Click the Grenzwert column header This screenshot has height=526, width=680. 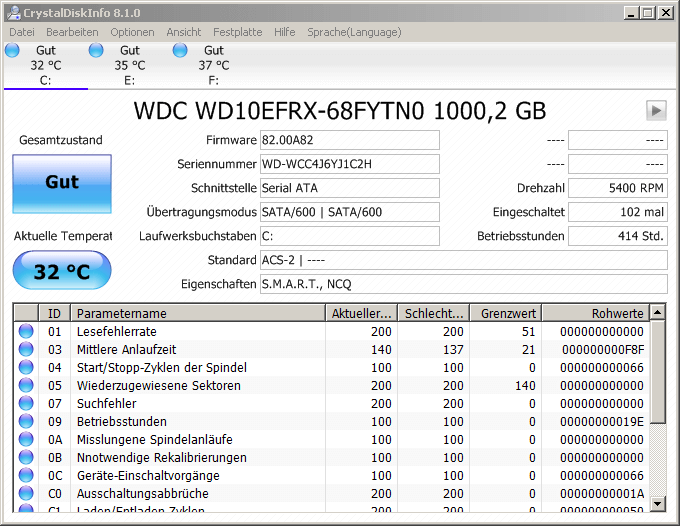point(506,313)
